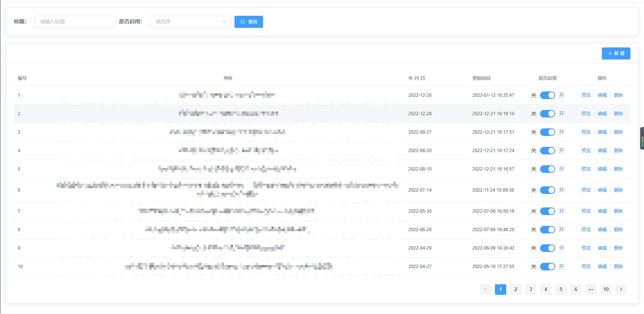The height and width of the screenshot is (314, 644).
Task: Click 预览 for row 3
Action: click(586, 132)
